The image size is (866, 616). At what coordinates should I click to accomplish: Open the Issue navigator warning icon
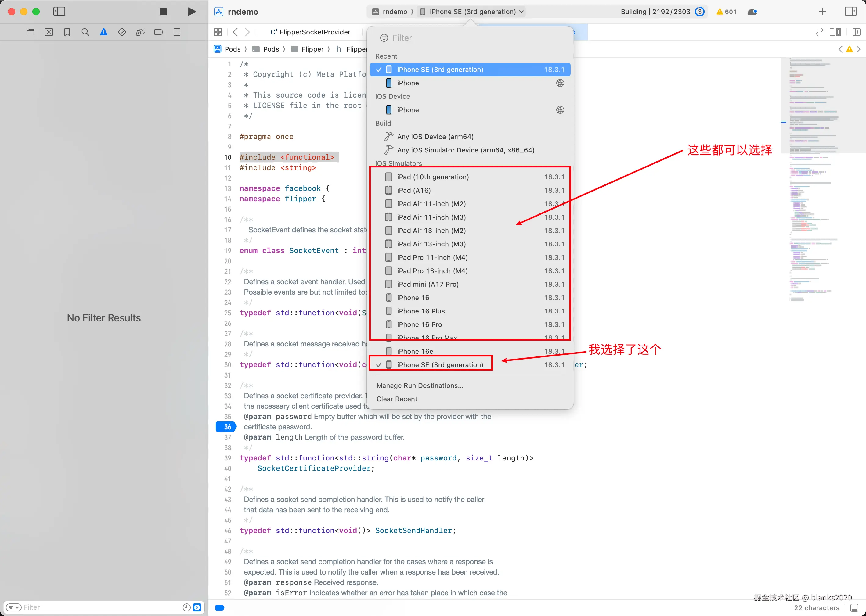point(104,32)
